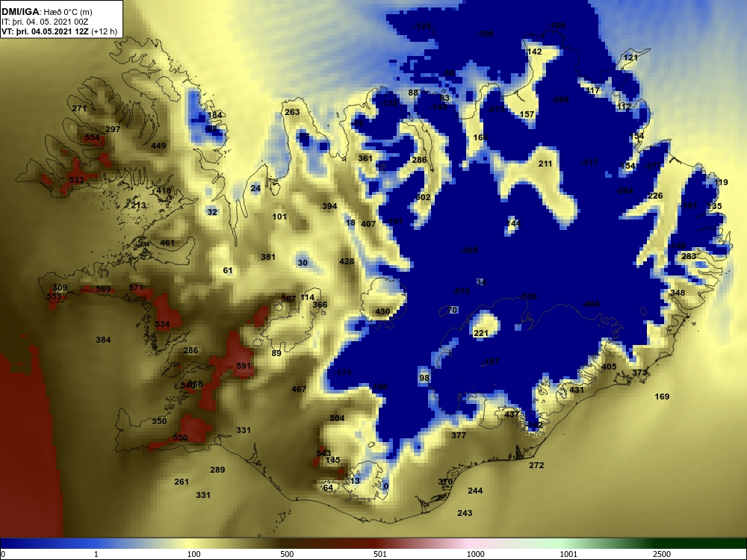Click the map value '569'
The height and width of the screenshot is (560, 747).
point(103,289)
